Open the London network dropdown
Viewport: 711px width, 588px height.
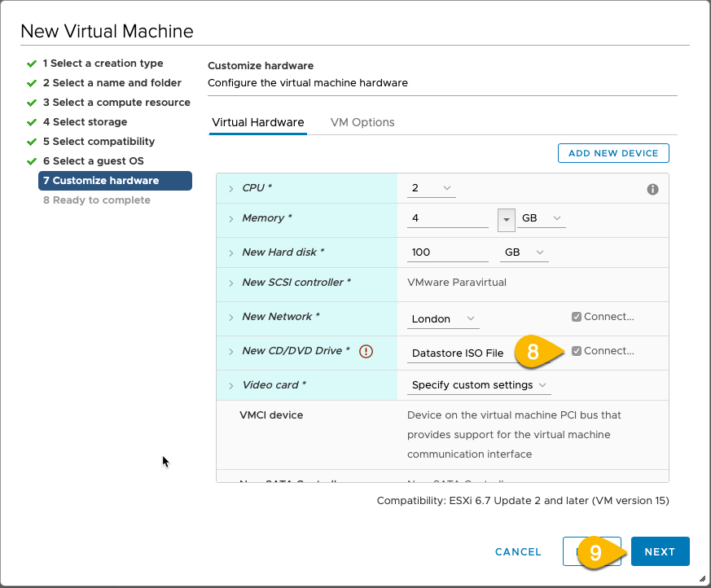[x=443, y=318]
